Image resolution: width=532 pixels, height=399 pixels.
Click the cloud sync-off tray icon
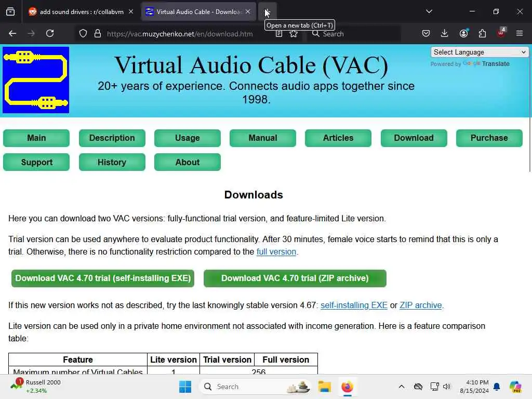(418, 387)
